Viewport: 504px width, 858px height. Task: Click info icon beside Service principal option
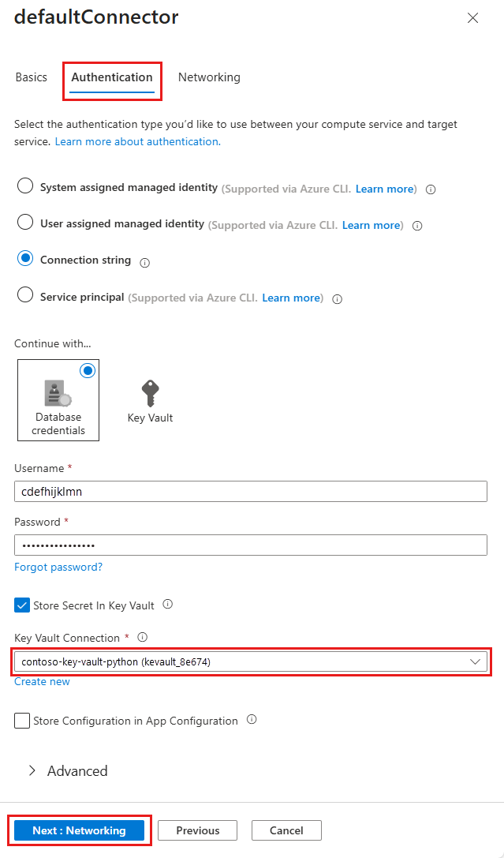click(337, 298)
